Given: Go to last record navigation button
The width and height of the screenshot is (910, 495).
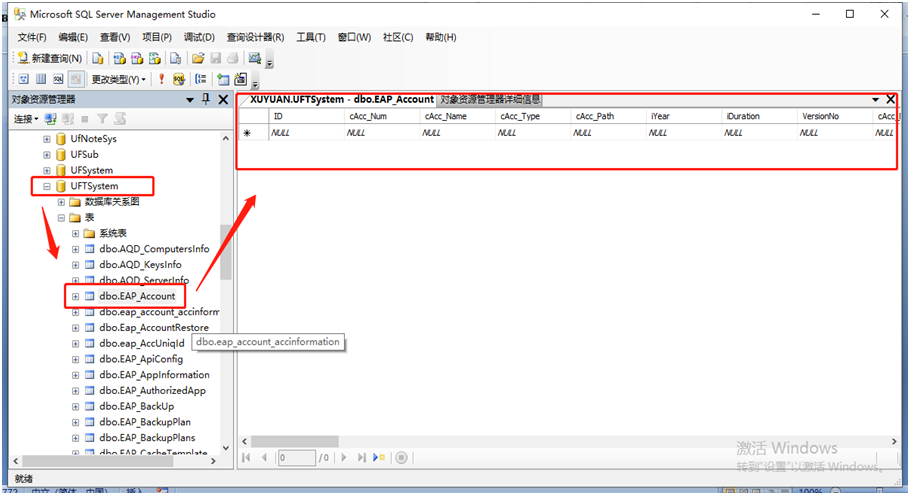Looking at the screenshot, I should pos(362,457).
